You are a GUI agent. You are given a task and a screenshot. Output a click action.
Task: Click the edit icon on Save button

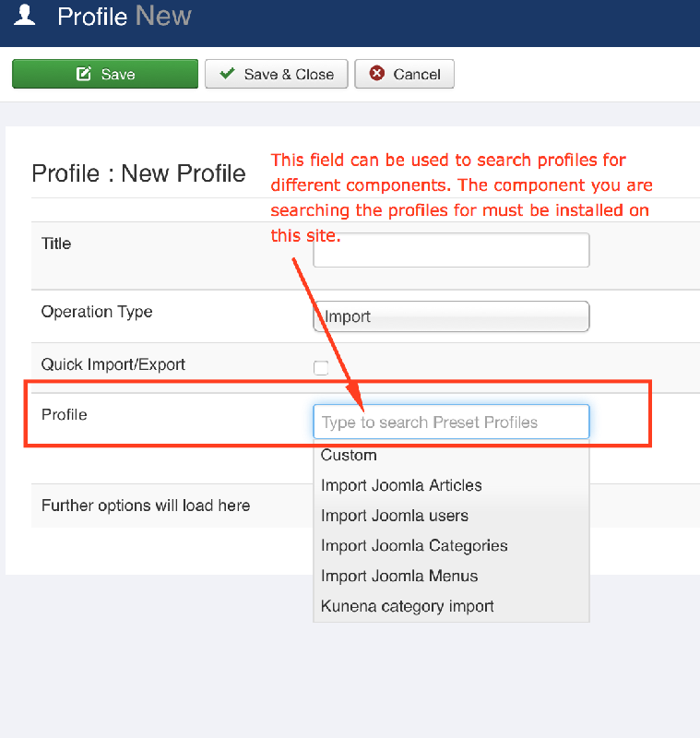point(84,74)
